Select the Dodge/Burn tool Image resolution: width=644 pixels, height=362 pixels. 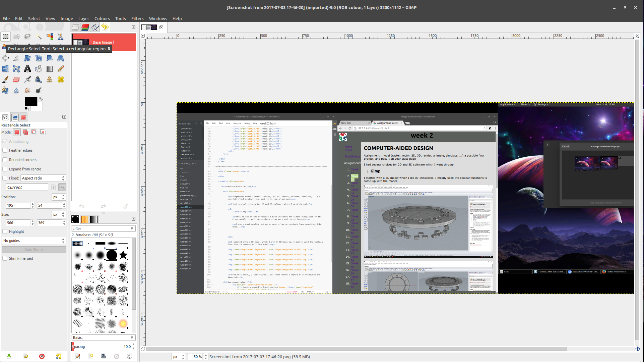(x=39, y=90)
